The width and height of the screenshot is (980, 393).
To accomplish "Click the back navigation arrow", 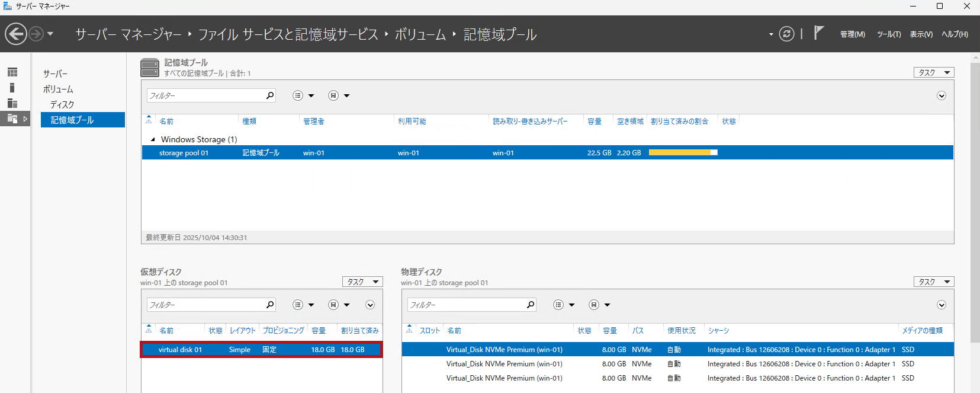I will [16, 34].
